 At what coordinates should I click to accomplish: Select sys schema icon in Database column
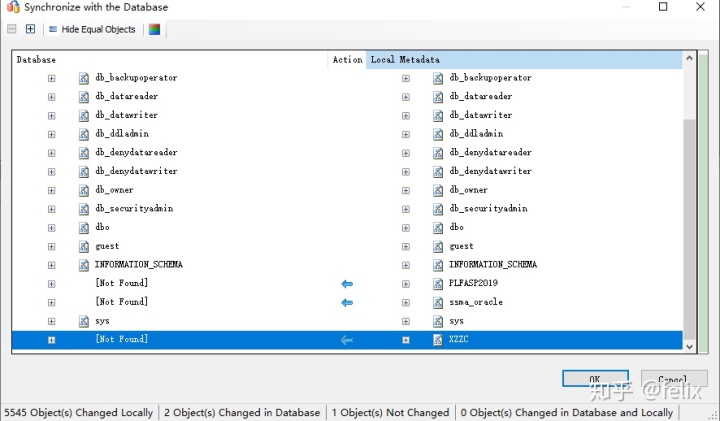(84, 321)
